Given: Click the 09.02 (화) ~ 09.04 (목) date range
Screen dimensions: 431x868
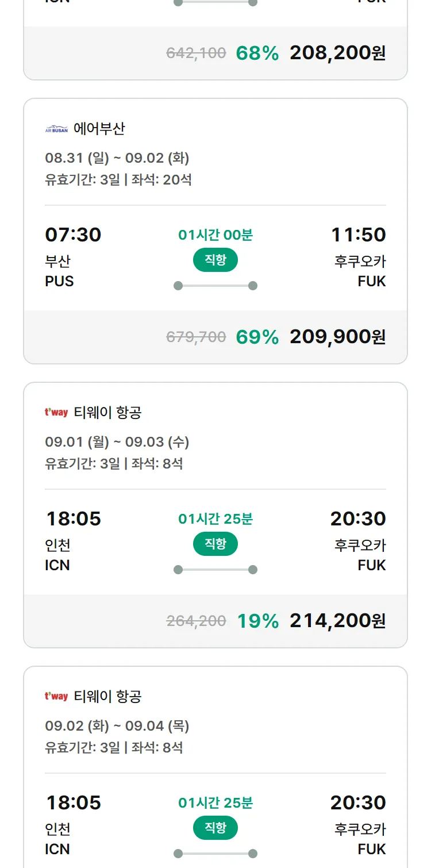Looking at the screenshot, I should click(117, 726).
